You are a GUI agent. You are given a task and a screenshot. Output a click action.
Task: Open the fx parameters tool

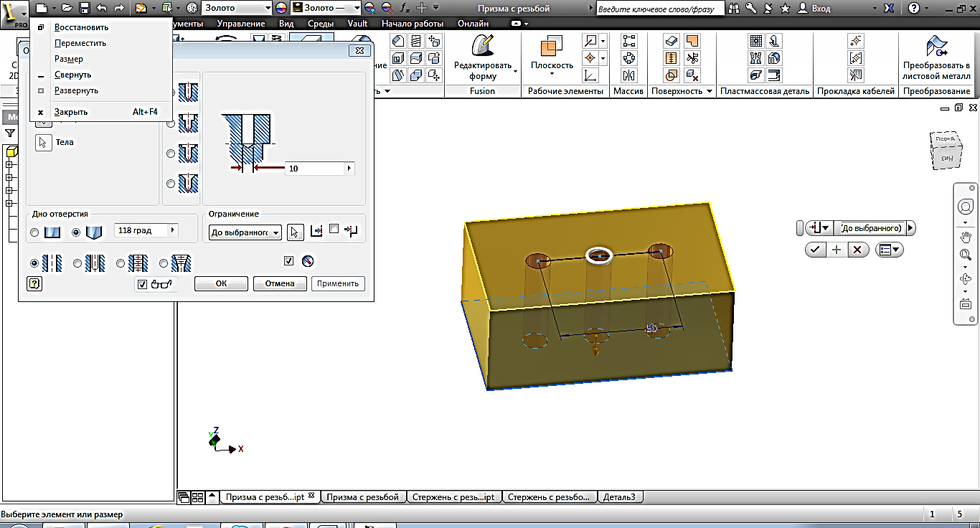[405, 8]
